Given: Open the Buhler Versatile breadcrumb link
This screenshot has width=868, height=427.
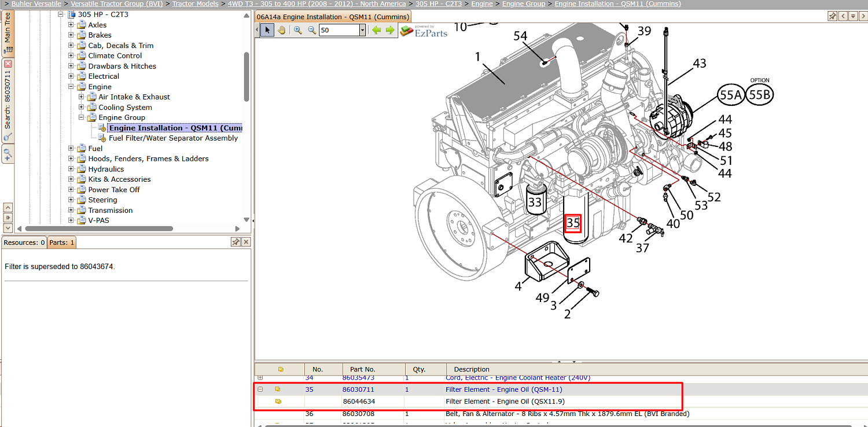Looking at the screenshot, I should click(36, 3).
